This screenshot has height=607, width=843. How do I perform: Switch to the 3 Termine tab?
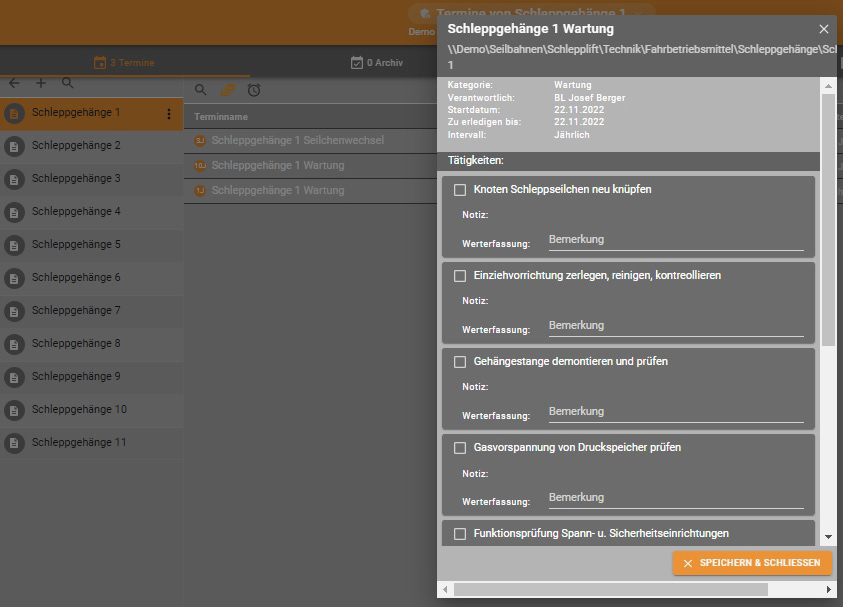click(124, 63)
